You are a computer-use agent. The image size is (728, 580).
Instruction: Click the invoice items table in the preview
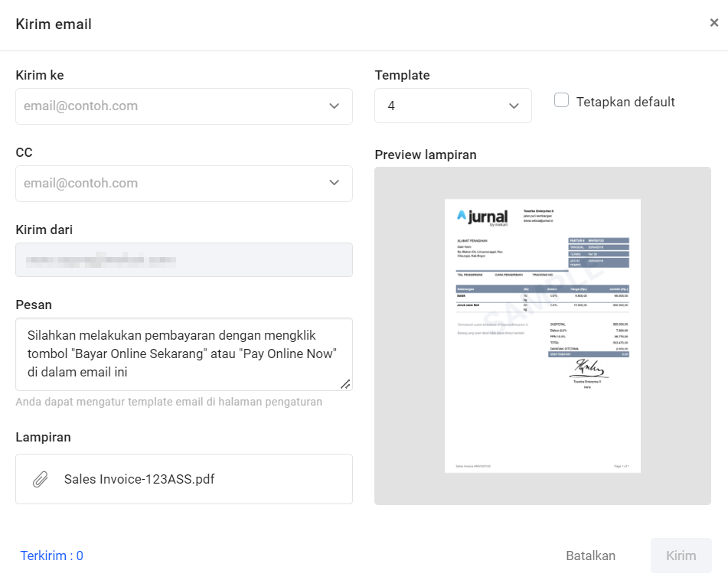(542, 298)
